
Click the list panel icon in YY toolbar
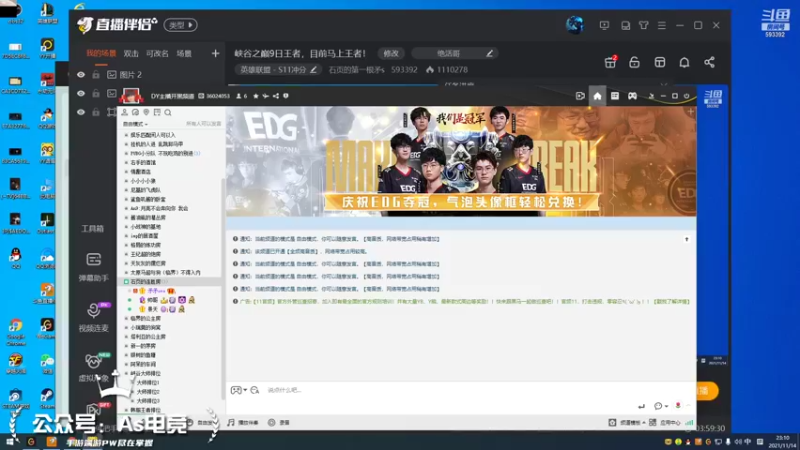615,96
